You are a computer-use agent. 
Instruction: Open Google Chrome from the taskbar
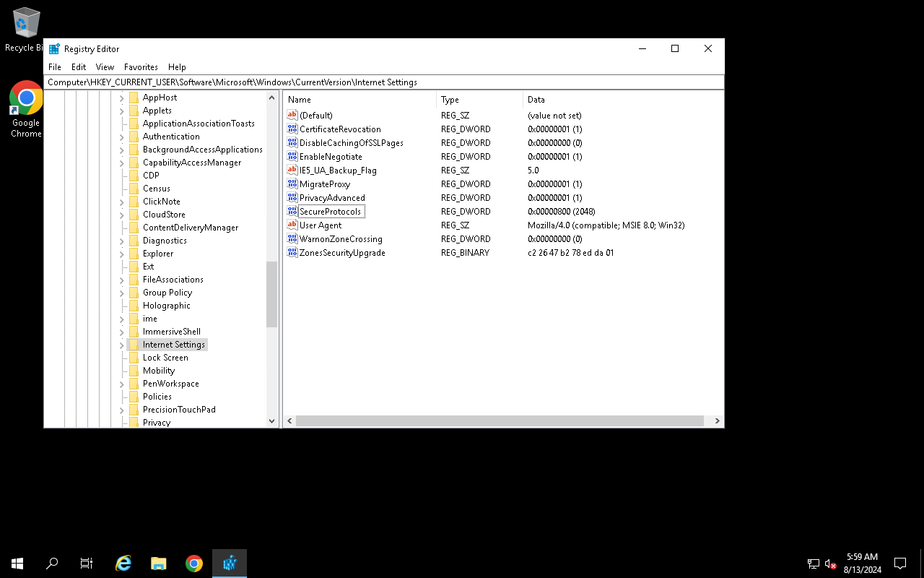193,563
